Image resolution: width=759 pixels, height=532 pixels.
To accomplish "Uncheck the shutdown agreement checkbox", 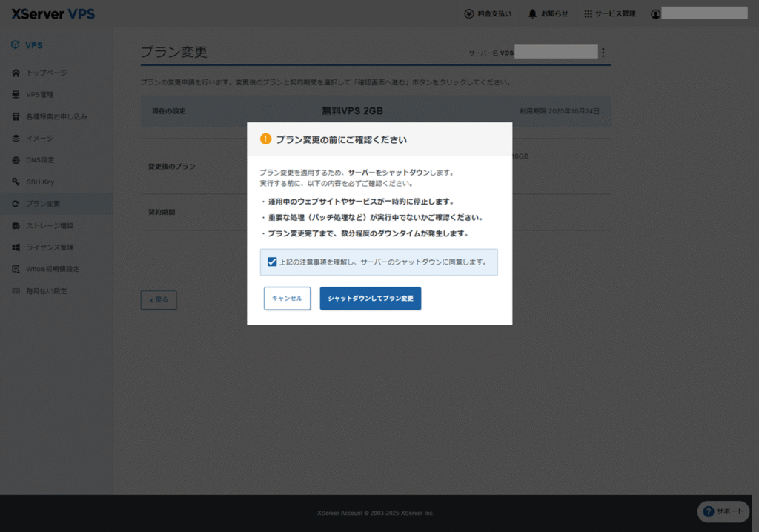I will [272, 262].
